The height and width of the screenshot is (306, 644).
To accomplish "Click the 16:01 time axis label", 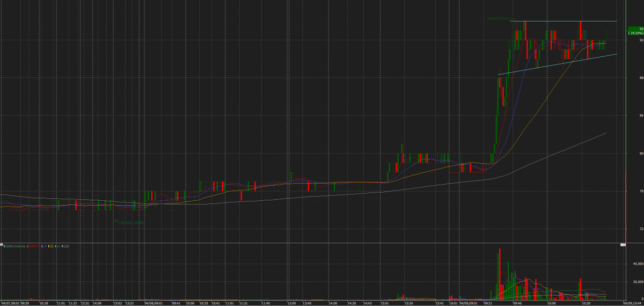I will pyautogui.click(x=453, y=303).
